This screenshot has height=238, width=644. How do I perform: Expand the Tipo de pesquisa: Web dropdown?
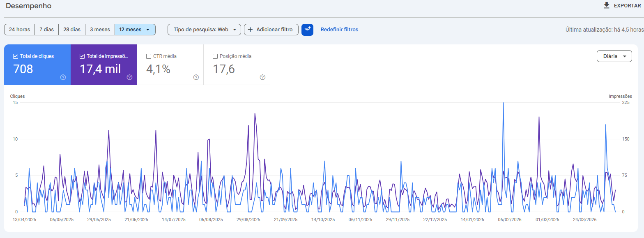click(204, 30)
